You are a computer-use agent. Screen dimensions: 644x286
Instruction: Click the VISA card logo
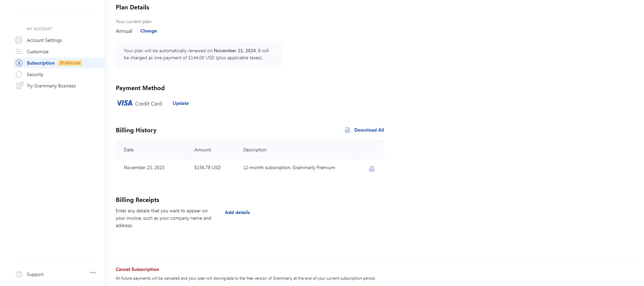click(124, 103)
